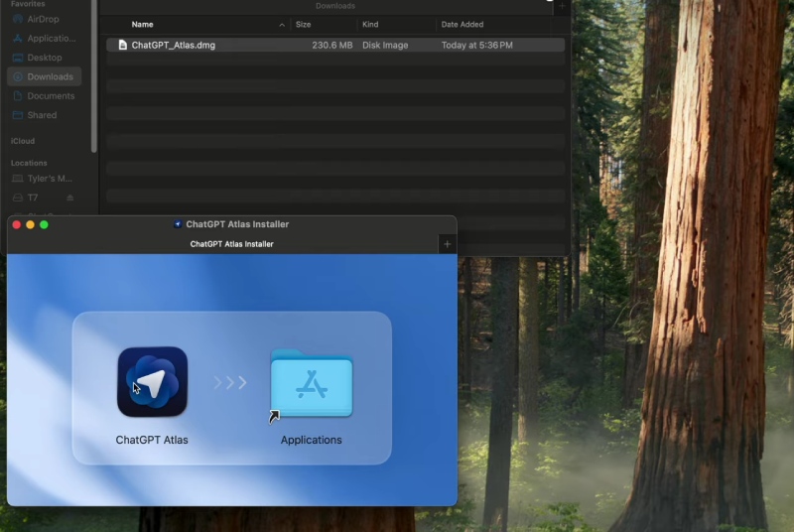
Task: Add new tab in the installer window
Action: click(447, 244)
